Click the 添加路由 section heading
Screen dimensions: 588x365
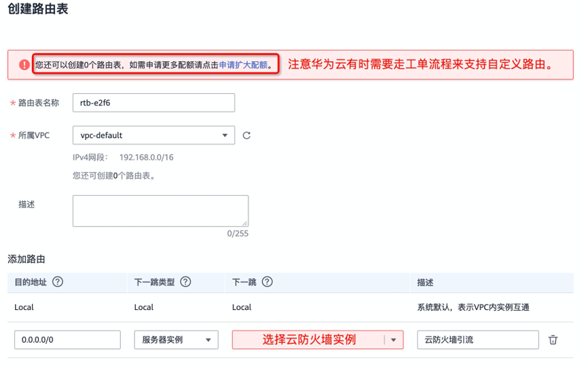tap(26, 259)
